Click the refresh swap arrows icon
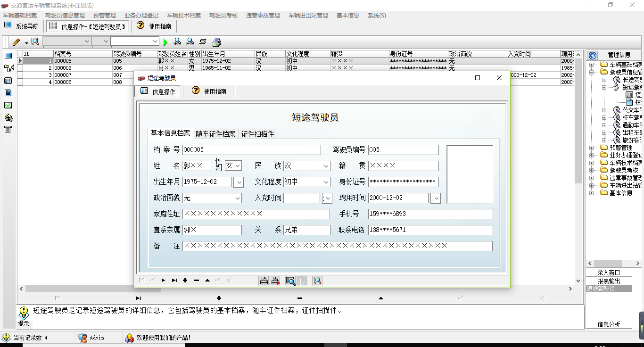Viewport: 644px width, 347px height. [x=203, y=42]
